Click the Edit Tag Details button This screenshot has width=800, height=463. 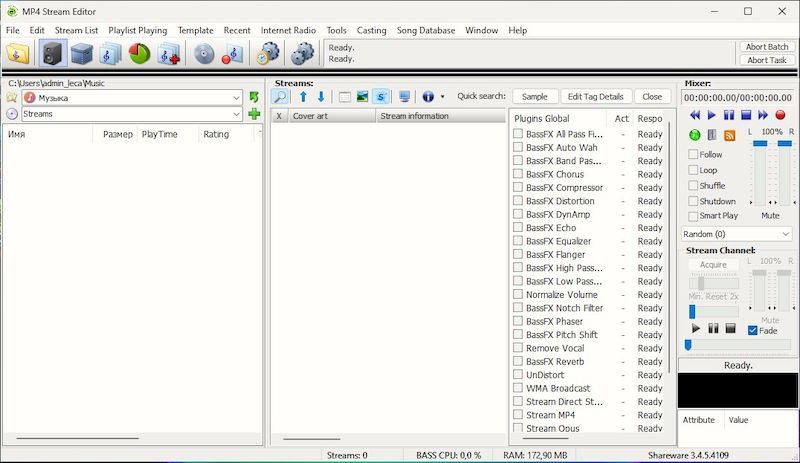(595, 97)
